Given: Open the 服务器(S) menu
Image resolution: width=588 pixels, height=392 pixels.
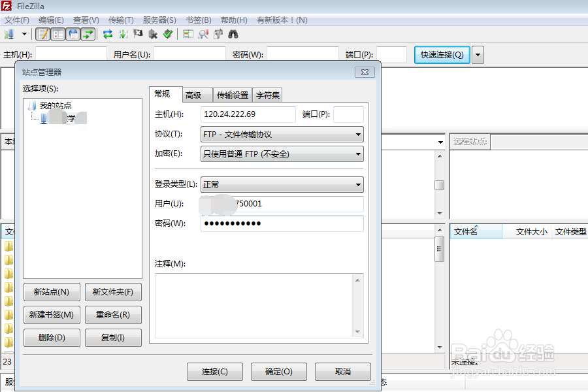Looking at the screenshot, I should point(158,20).
